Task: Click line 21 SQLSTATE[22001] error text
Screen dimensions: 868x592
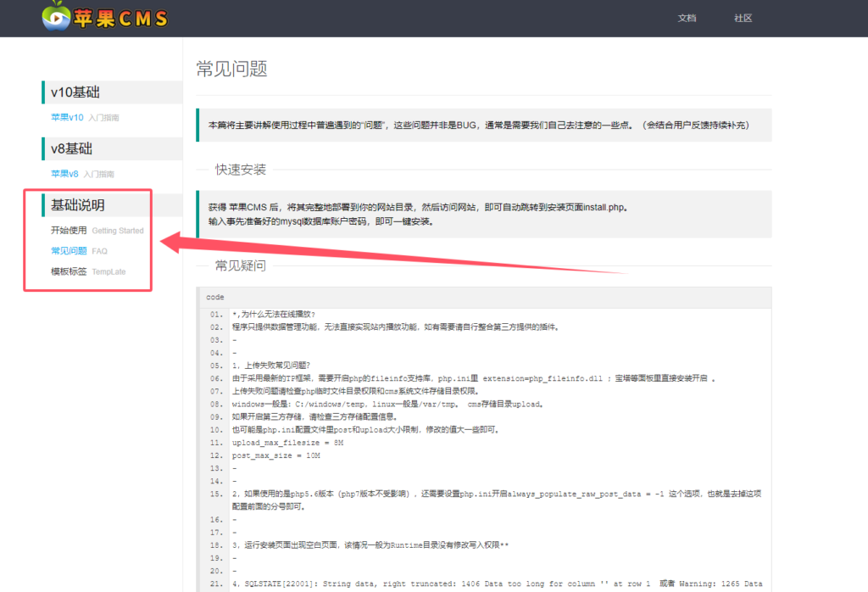Action: coord(497,584)
